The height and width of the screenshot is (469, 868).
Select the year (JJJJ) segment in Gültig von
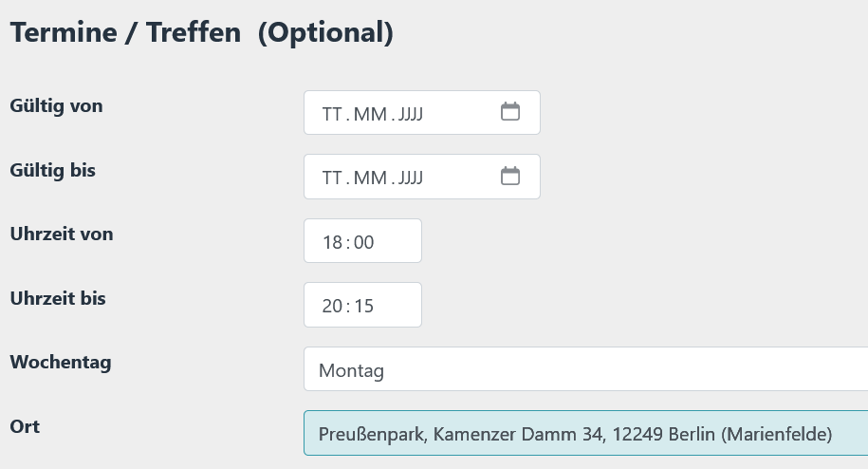pos(411,114)
